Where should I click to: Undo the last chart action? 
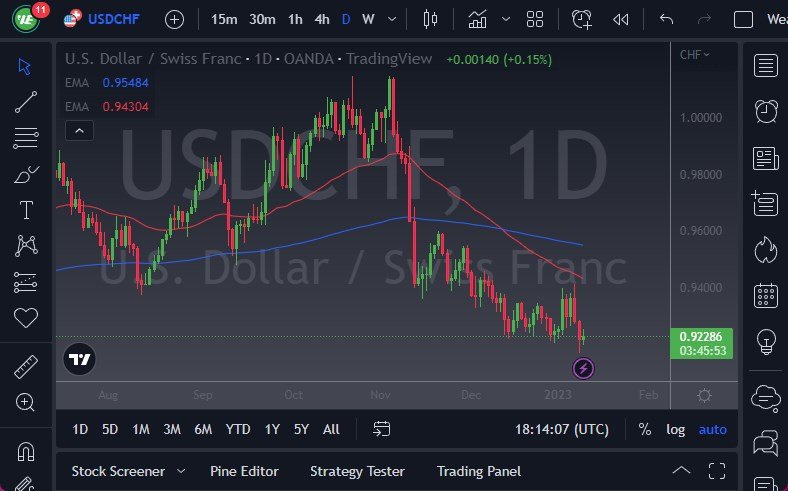(666, 20)
